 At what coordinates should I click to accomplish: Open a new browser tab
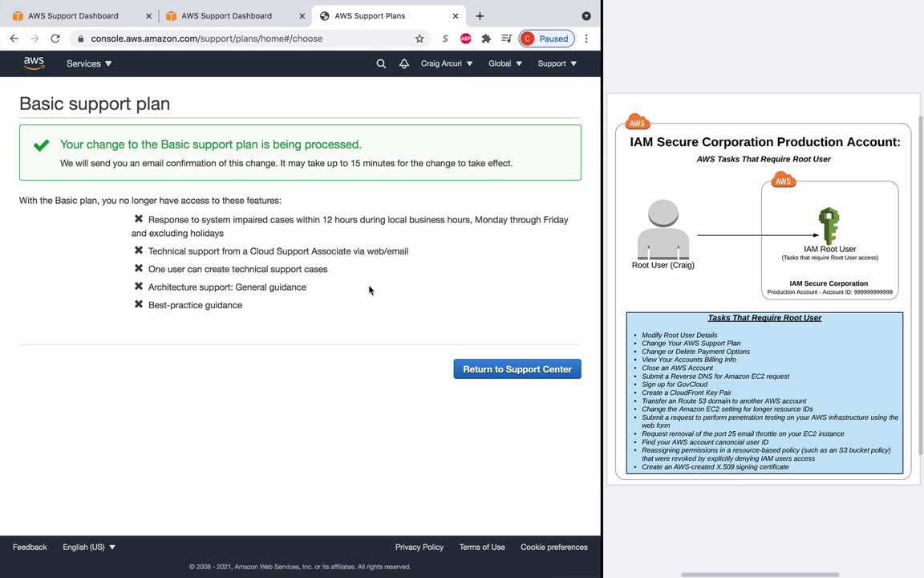(480, 16)
